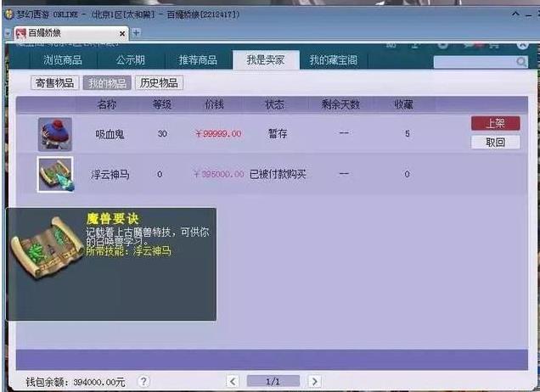Click the level value 30 for 吸血鬼

click(x=162, y=133)
